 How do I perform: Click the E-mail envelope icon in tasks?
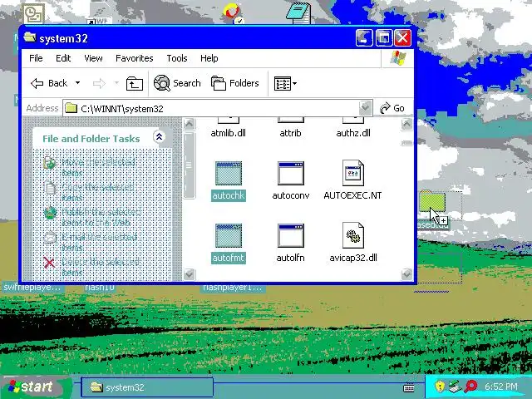[x=50, y=238]
